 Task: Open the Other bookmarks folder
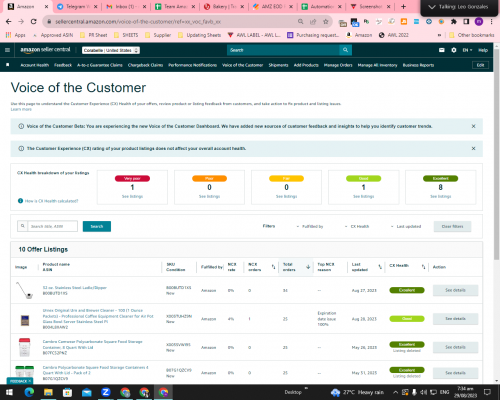[x=472, y=35]
